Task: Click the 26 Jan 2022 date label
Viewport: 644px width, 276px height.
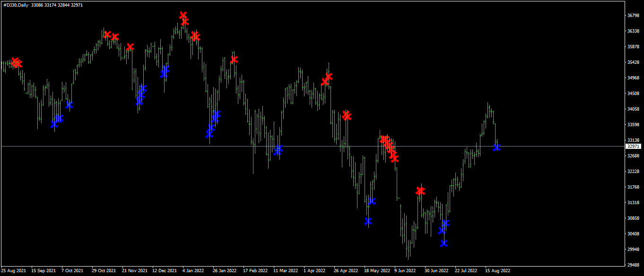Action: coord(225,271)
